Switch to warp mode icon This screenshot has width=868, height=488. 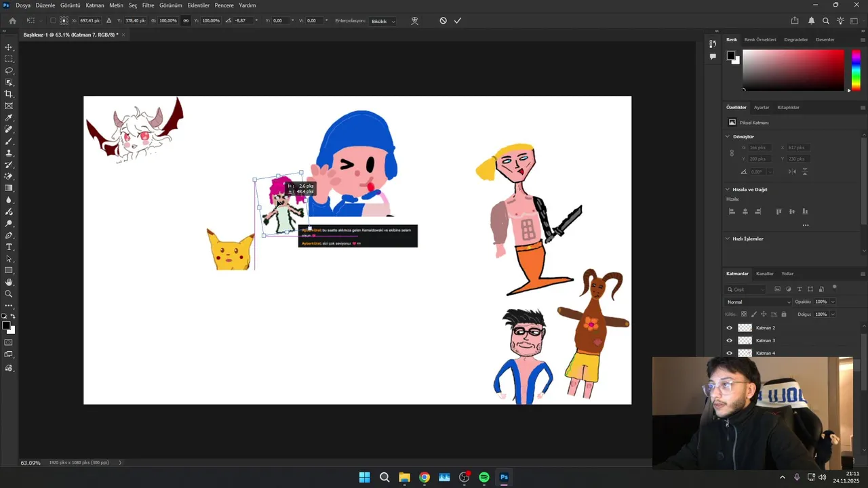click(x=414, y=21)
